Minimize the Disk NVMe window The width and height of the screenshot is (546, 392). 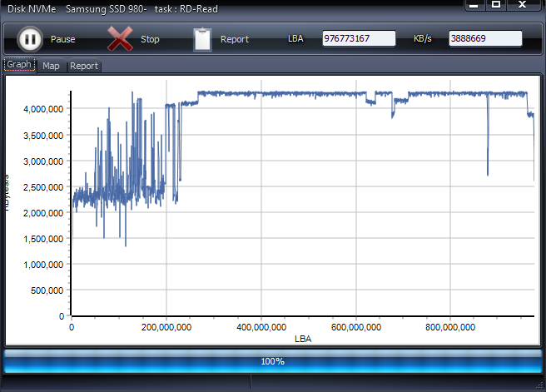pos(474,5)
